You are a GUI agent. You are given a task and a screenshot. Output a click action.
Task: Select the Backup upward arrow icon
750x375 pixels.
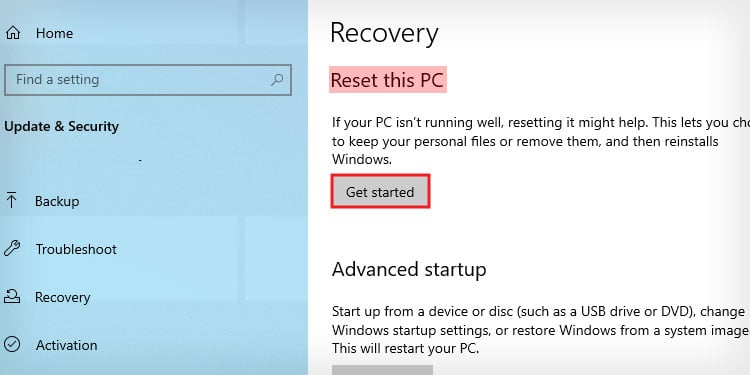(11, 200)
